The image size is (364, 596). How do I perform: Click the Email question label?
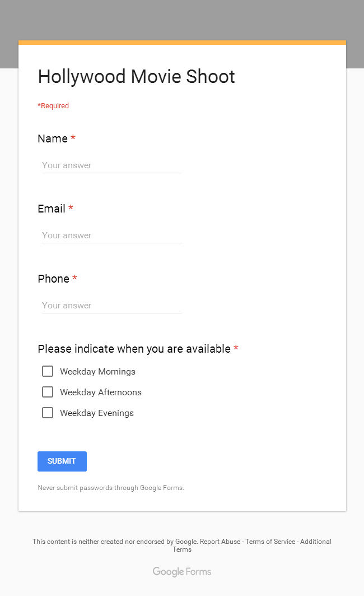52,209
